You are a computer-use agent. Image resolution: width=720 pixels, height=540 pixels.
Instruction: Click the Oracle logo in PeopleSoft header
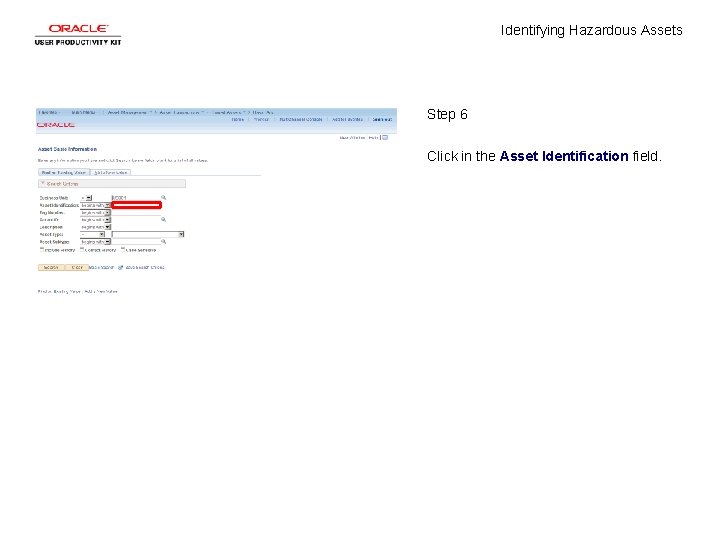pos(56,124)
